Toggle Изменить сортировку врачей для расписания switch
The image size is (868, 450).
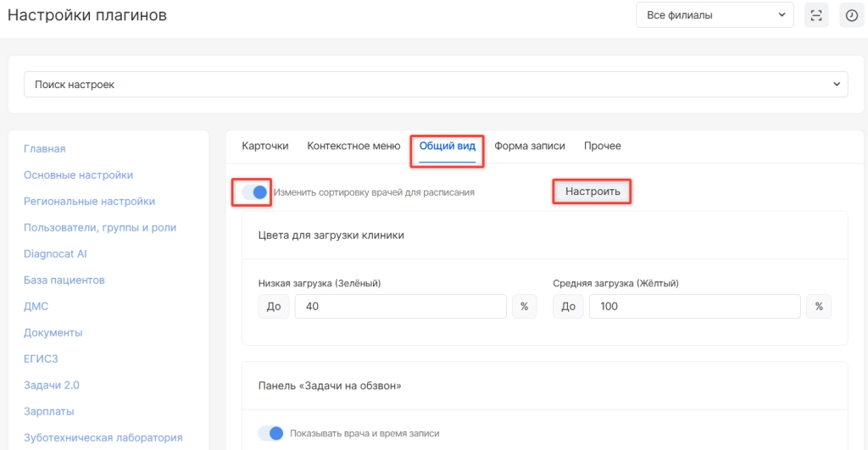254,192
